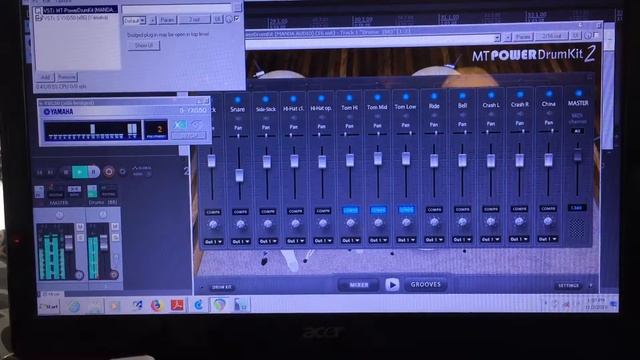Go to project start in transport
Image resolution: width=640 pixels, height=360 pixels.
[40, 173]
